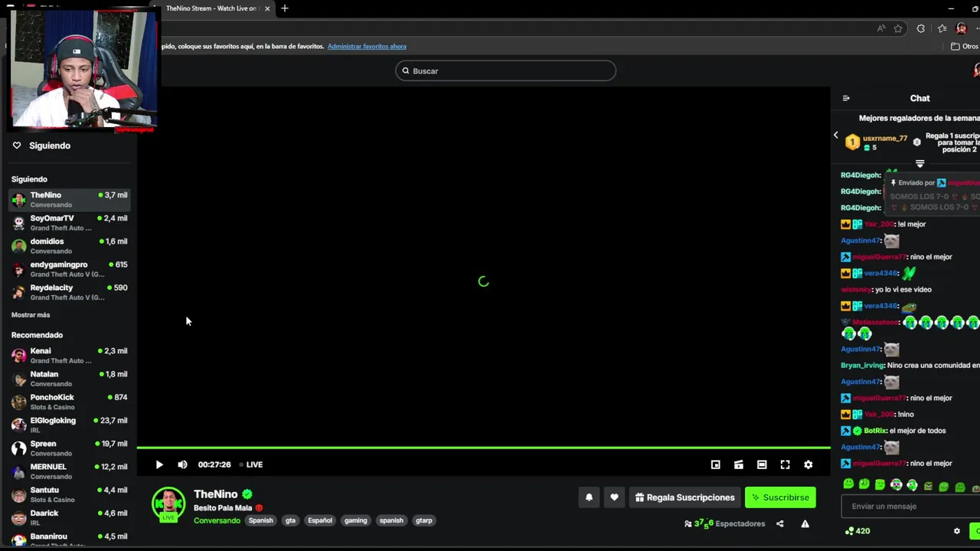The width and height of the screenshot is (980, 551).
Task: Open browser profile avatar icon
Action: tap(962, 29)
